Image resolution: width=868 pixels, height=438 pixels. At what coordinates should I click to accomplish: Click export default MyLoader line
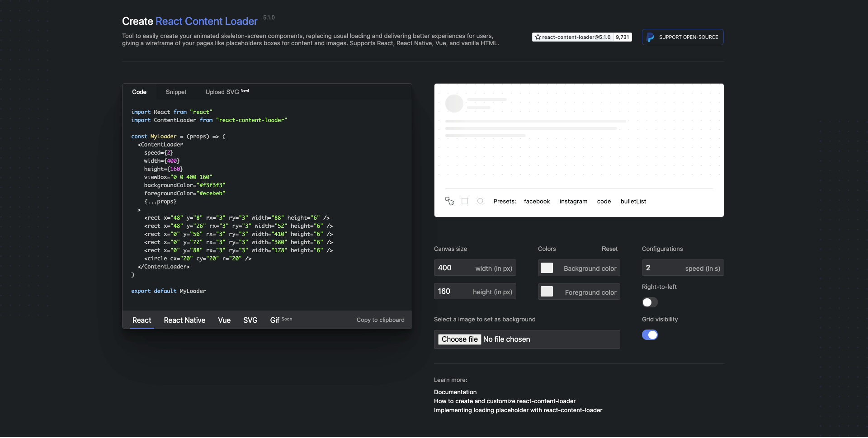point(169,291)
